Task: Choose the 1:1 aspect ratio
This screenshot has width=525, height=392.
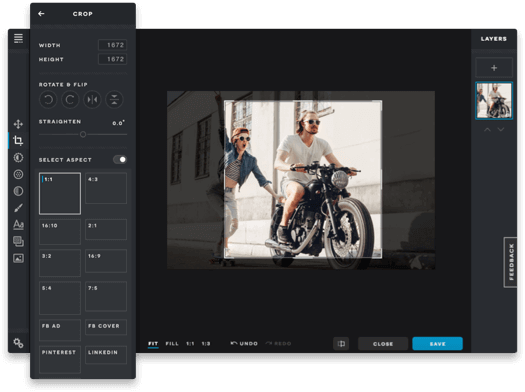Action: click(60, 193)
